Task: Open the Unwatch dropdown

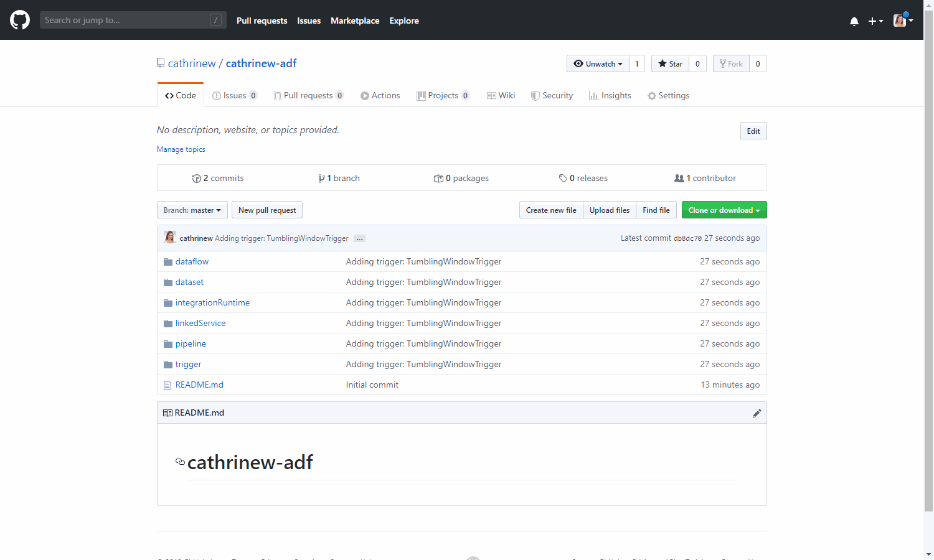Action: point(598,63)
